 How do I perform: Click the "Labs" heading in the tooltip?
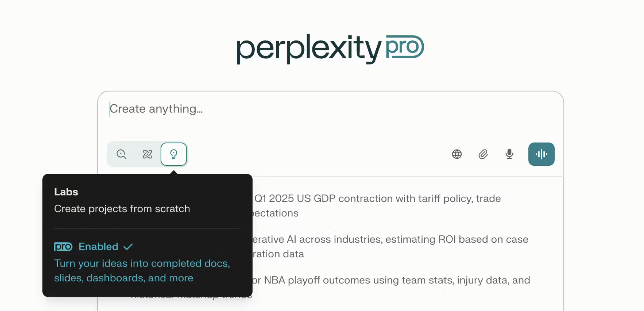coord(66,192)
